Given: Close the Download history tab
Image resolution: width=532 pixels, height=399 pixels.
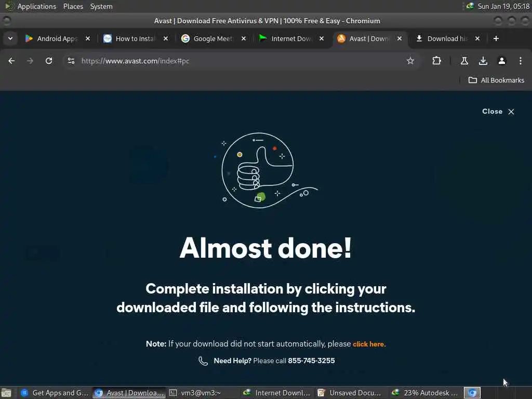Looking at the screenshot, I should [x=477, y=38].
